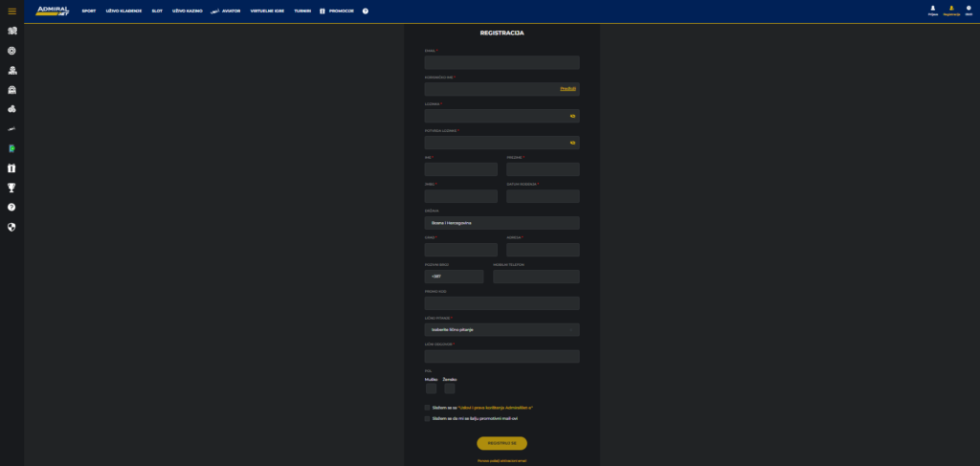980x466 pixels.
Task: Open the gift promotions icon in sidebar
Action: pos(11,168)
